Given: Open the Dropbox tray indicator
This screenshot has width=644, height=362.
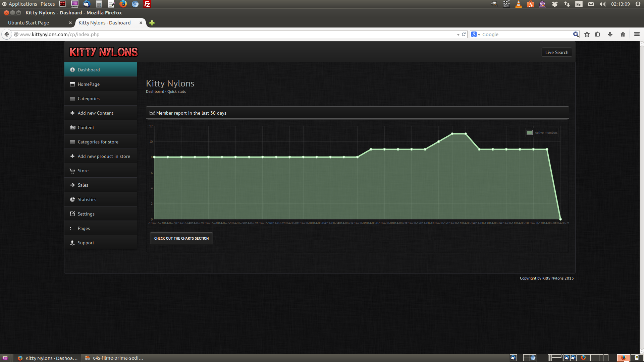Looking at the screenshot, I should tap(555, 4).
